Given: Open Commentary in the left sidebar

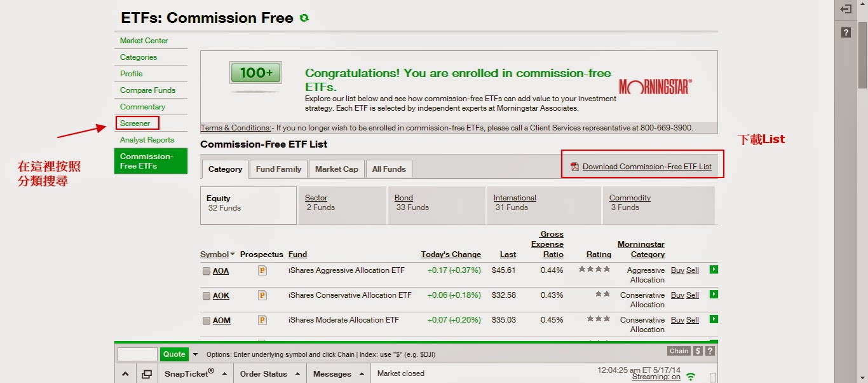Looking at the screenshot, I should (142, 107).
